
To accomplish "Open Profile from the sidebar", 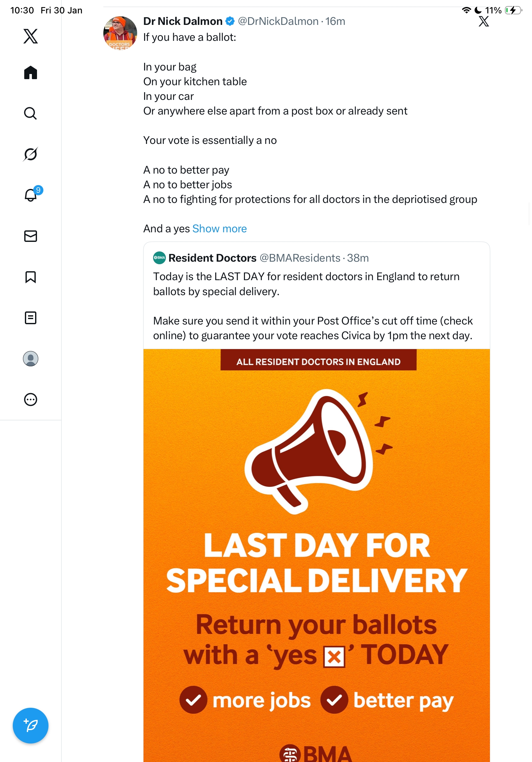I will (x=31, y=358).
